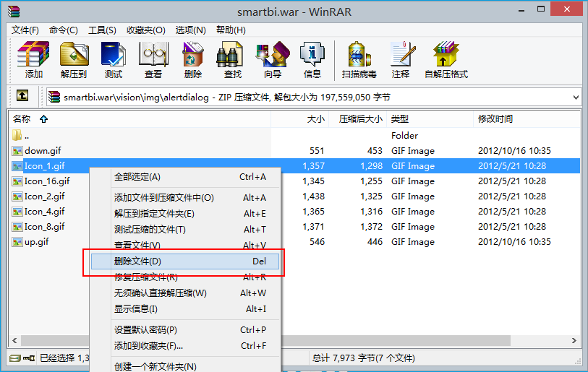This screenshot has height=372, width=588.
Task: Click the GIF icon beside up.gif
Action: click(17, 242)
